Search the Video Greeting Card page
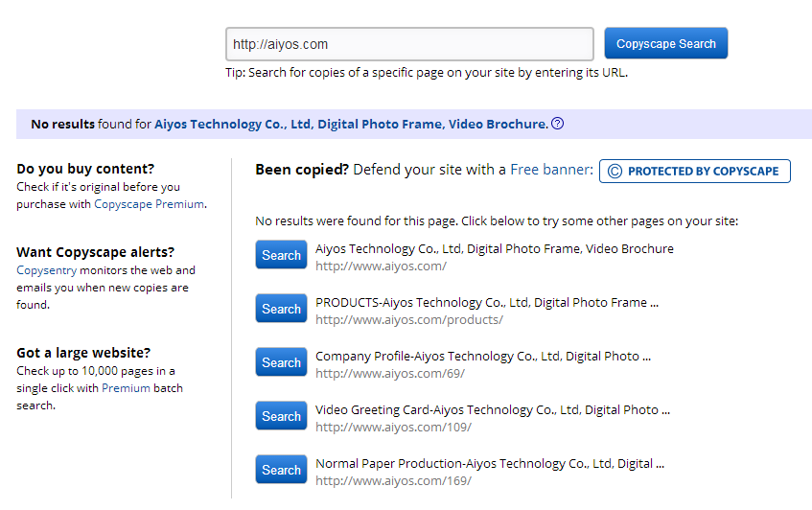Viewport: 812px width, 510px height. (x=281, y=416)
